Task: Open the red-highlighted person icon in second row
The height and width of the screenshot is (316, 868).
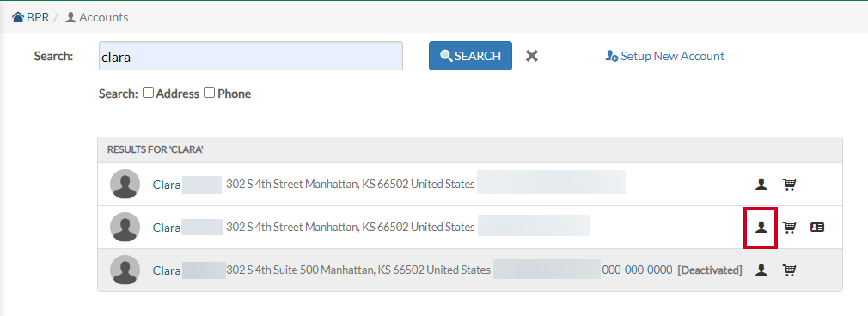Action: (761, 227)
